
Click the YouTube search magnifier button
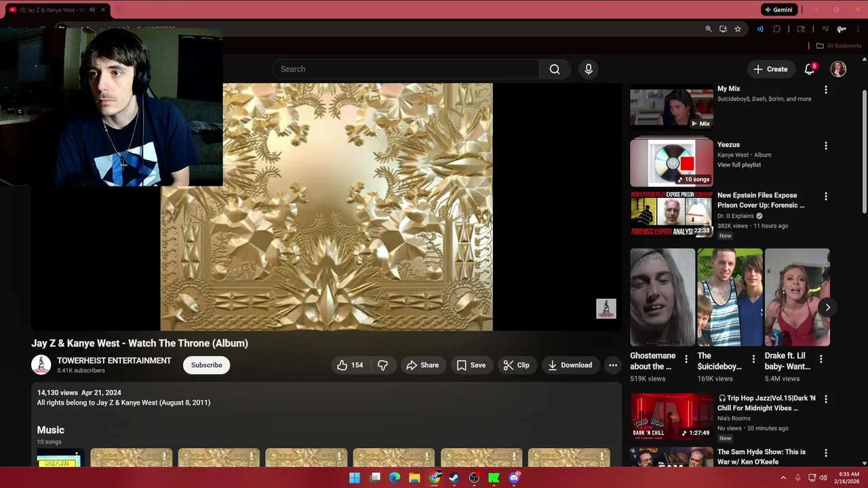[x=555, y=69]
